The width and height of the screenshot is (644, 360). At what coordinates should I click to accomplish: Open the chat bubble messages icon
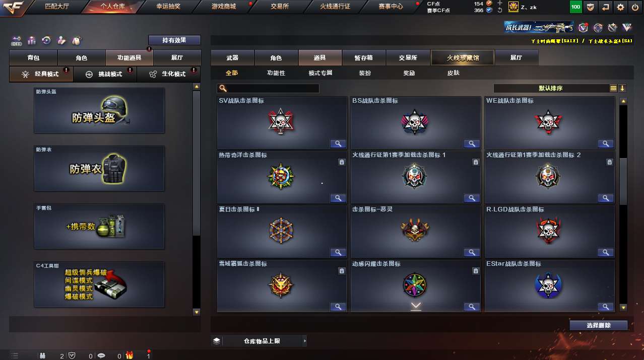click(x=101, y=355)
